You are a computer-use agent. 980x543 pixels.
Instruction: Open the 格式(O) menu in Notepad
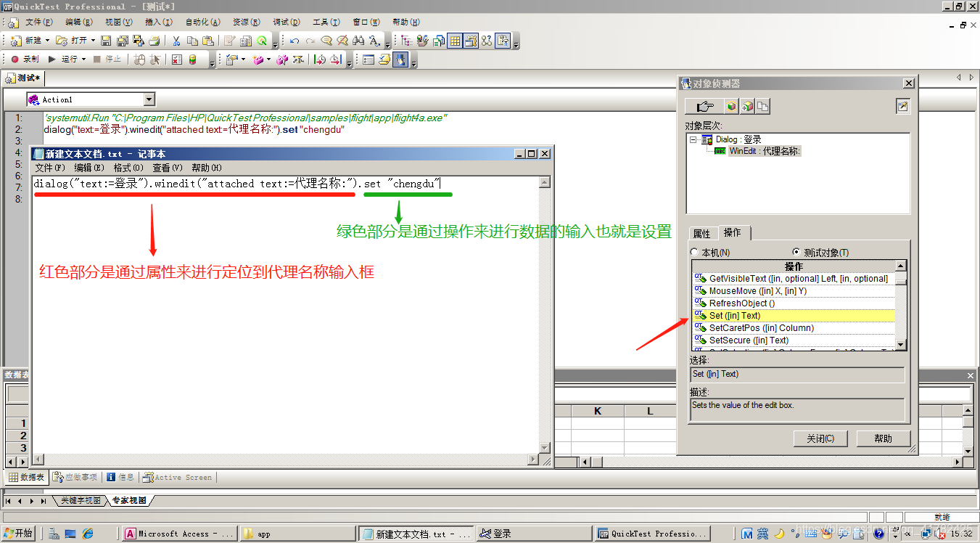coord(128,168)
